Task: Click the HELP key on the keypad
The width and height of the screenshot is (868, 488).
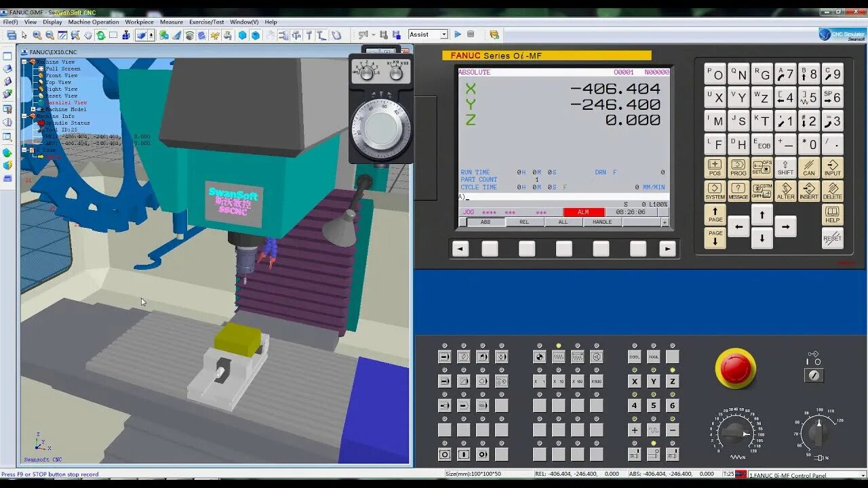Action: pos(832,216)
